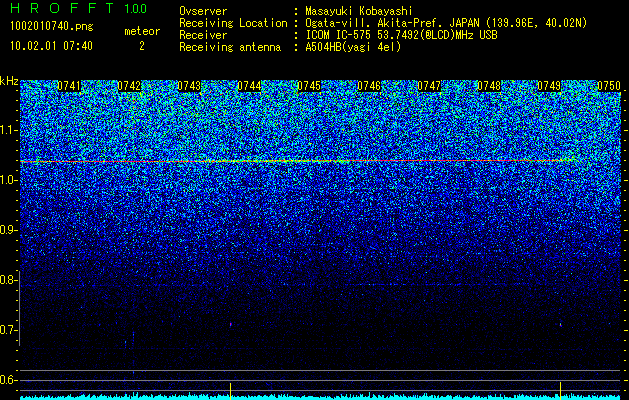Click the 0744 time marker
Image resolution: width=629 pixels, height=400 pixels.
pyautogui.click(x=249, y=86)
